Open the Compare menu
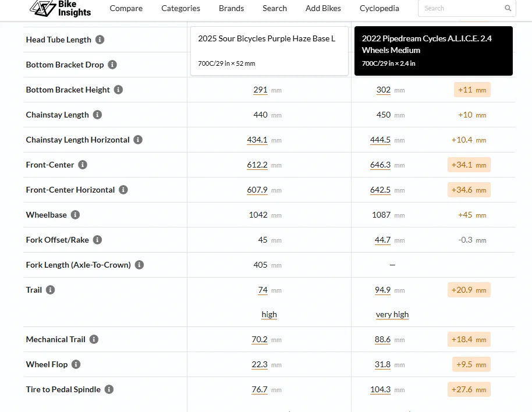Screen dimensions: 532x412 click(126, 8)
